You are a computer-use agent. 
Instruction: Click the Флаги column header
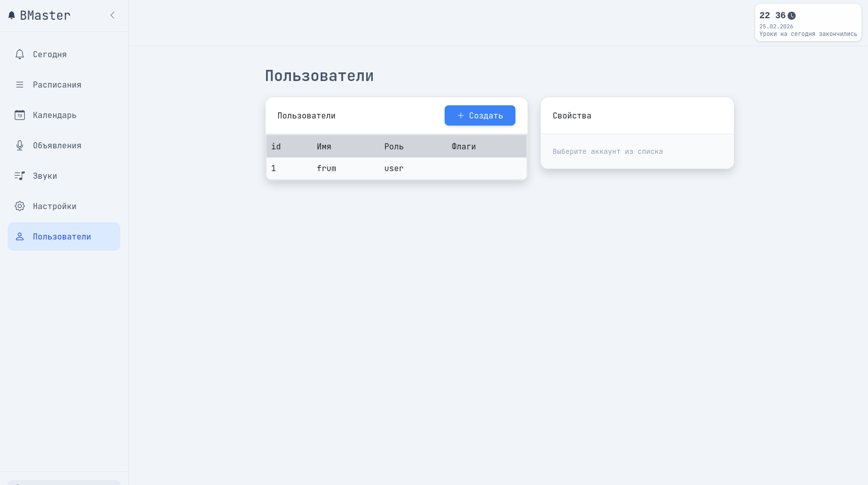(463, 146)
